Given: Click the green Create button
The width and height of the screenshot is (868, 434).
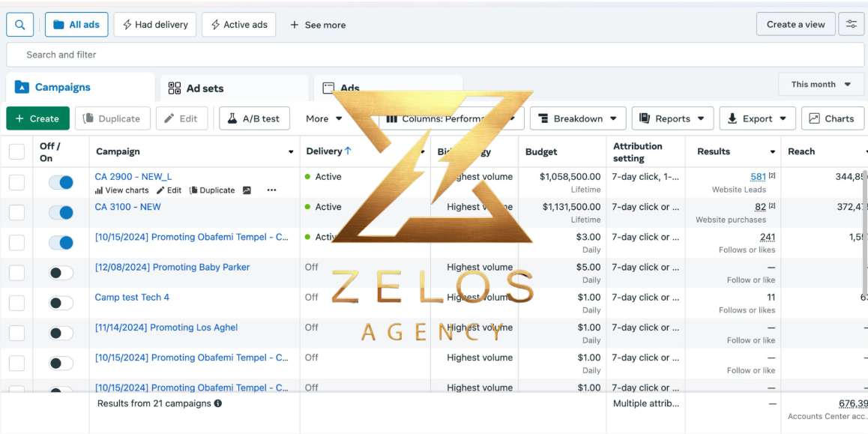Looking at the screenshot, I should point(37,118).
